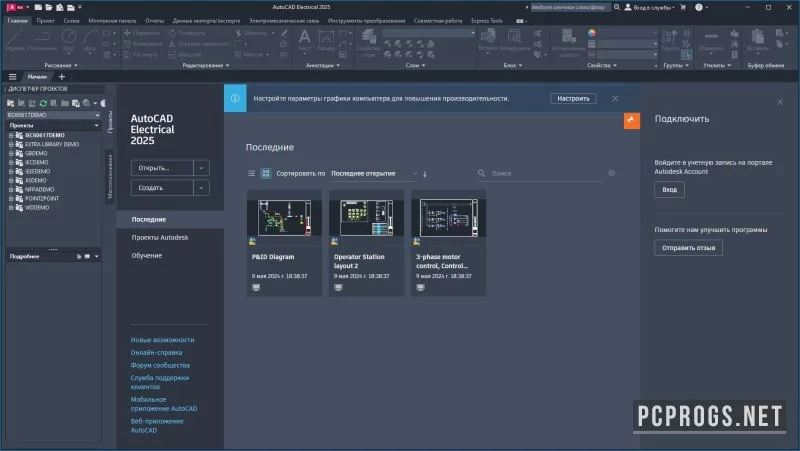Open the IEC60617DEMO project selector dropdown
The width and height of the screenshot is (800, 451).
click(53, 115)
